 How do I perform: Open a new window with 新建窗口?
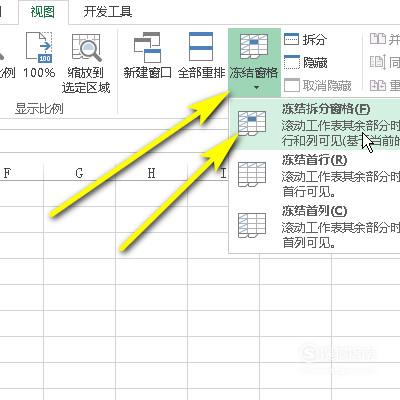(x=147, y=55)
